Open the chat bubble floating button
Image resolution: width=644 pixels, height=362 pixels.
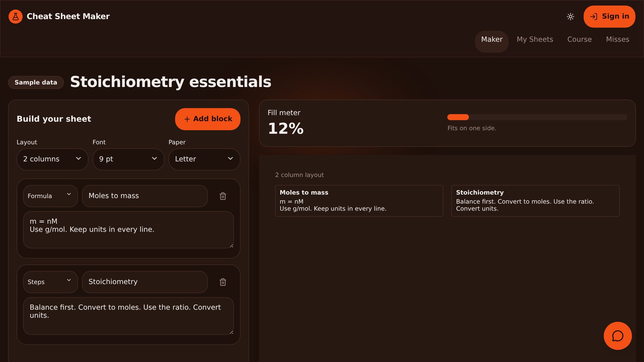tap(618, 336)
